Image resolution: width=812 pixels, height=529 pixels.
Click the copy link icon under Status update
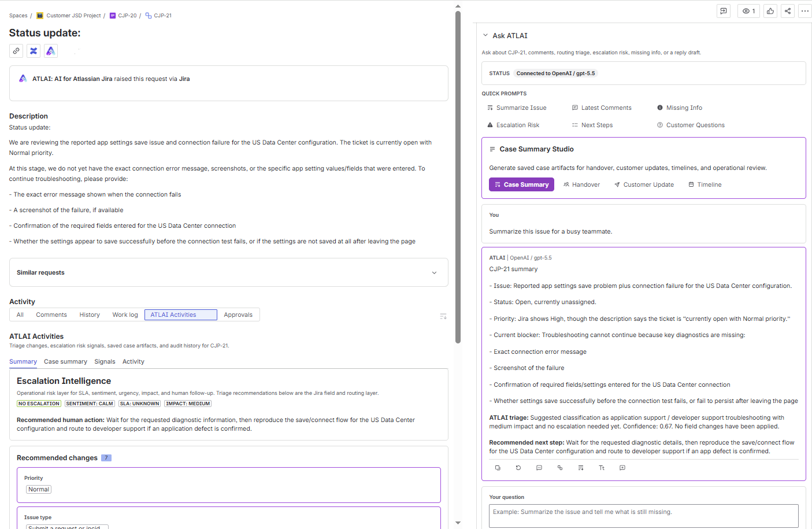coord(16,51)
